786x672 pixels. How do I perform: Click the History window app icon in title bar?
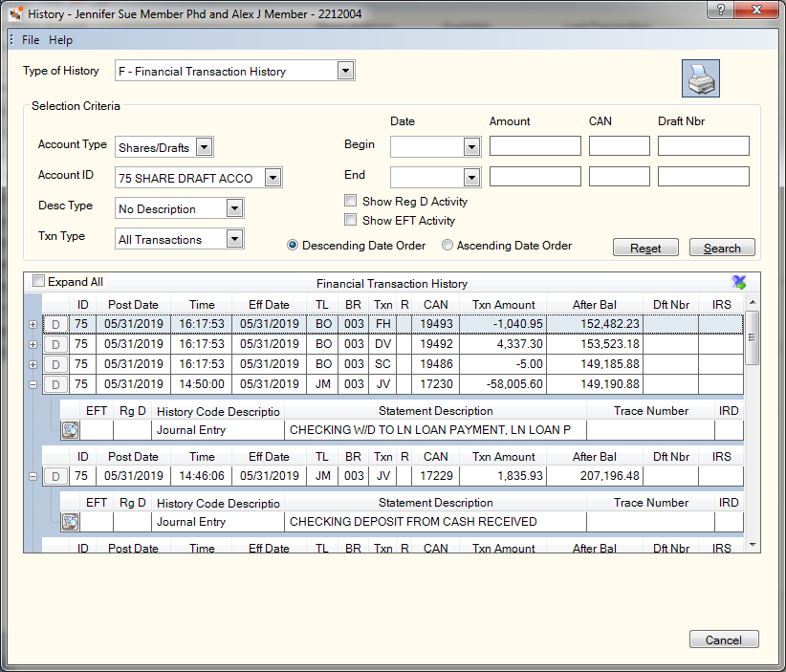click(x=15, y=13)
